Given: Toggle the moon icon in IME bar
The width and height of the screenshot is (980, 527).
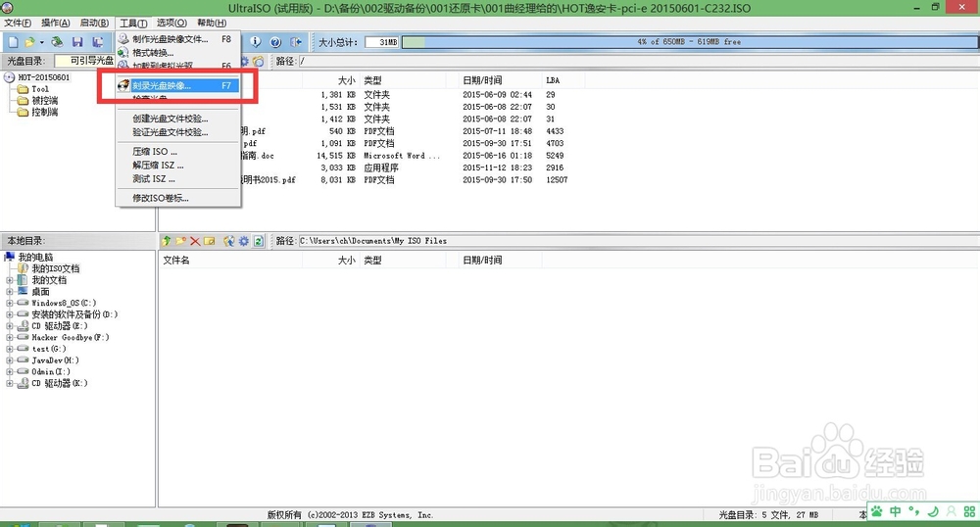Looking at the screenshot, I should [933, 511].
